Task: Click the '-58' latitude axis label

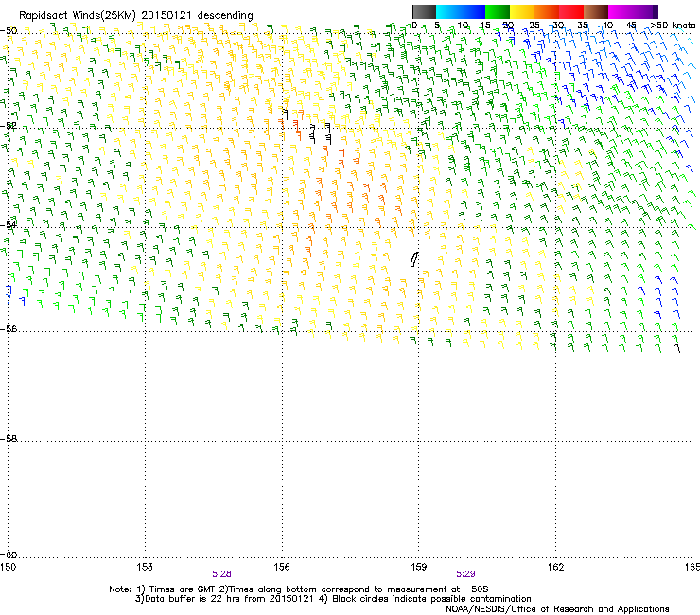Action: pyautogui.click(x=9, y=439)
